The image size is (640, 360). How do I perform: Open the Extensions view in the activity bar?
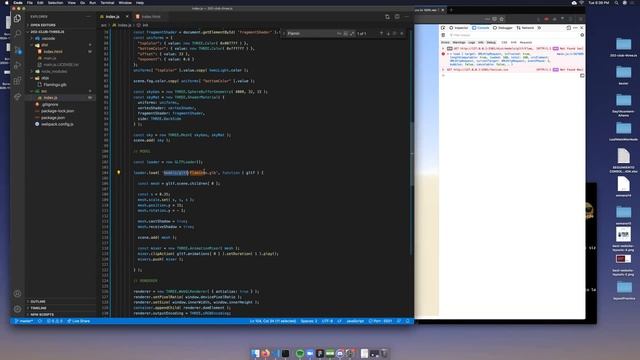18,81
